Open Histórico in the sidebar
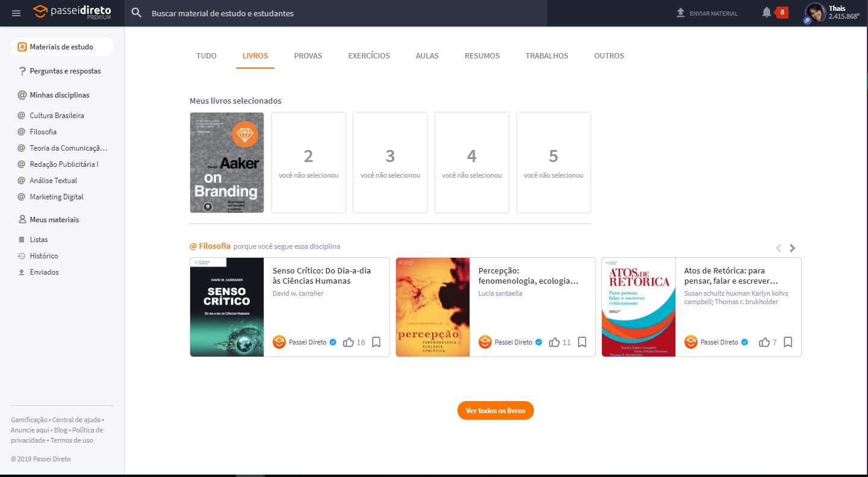Screen dimensions: 868x477 (44, 256)
